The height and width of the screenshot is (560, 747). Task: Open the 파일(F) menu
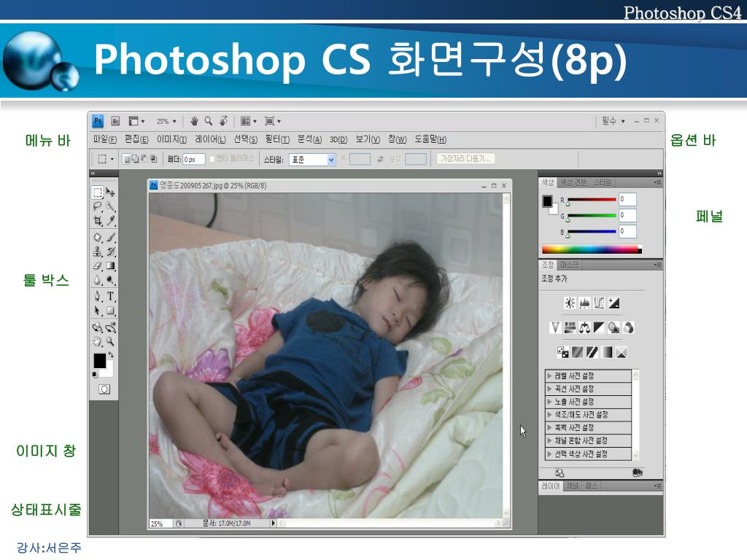click(x=105, y=139)
